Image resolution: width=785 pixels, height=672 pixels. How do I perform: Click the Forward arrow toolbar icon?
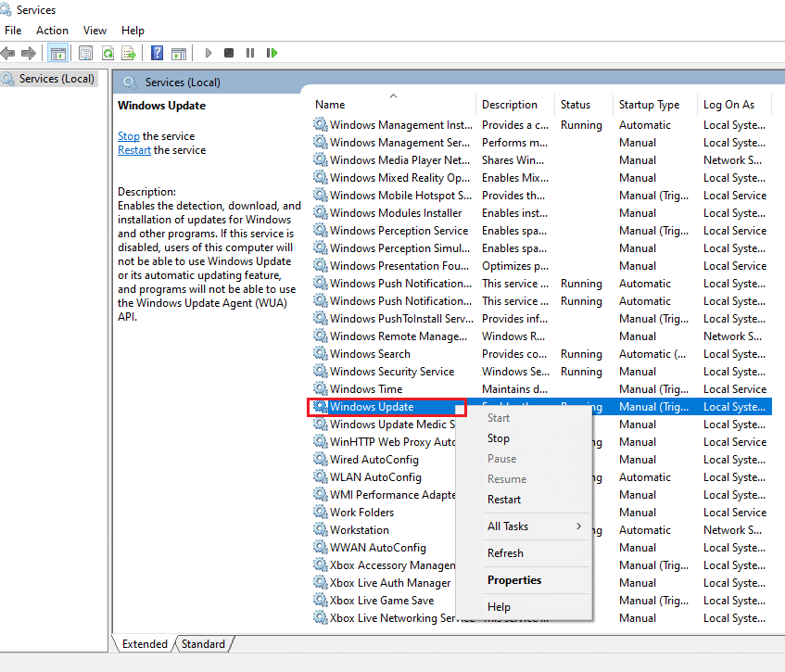[x=29, y=53]
